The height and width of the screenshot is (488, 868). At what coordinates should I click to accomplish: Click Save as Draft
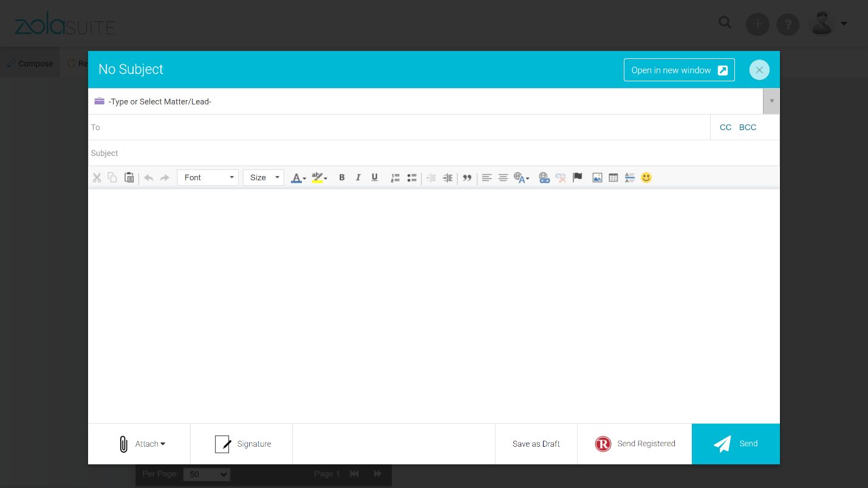(x=536, y=444)
